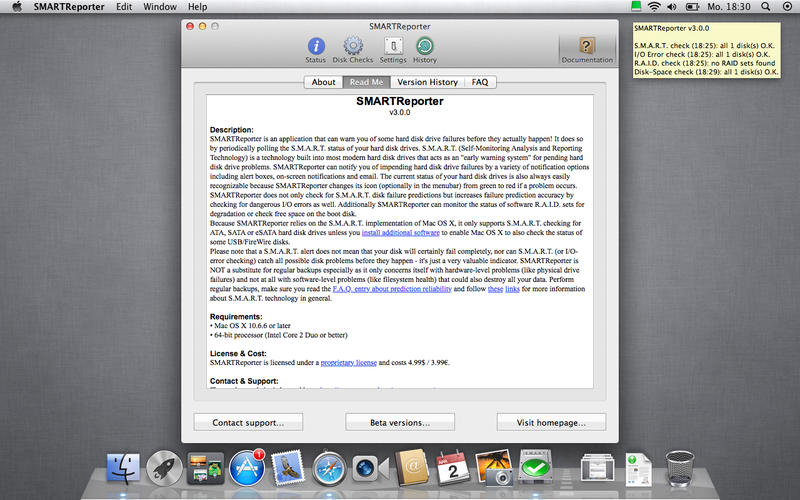Open the Status toolbar icon

(x=316, y=50)
